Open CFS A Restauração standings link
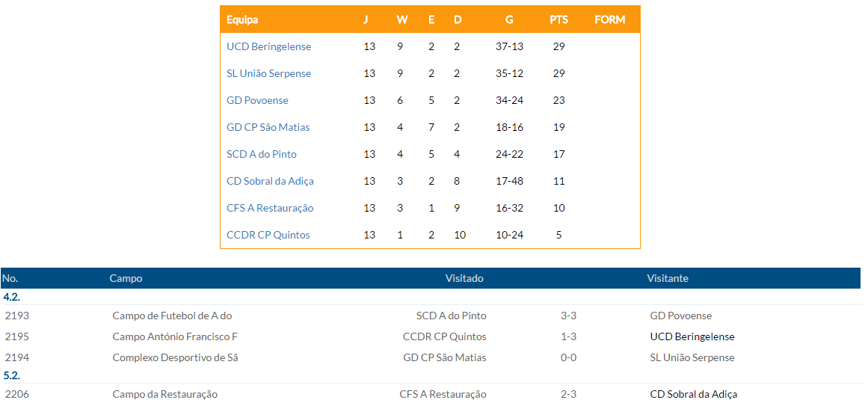The image size is (868, 403). 270,208
